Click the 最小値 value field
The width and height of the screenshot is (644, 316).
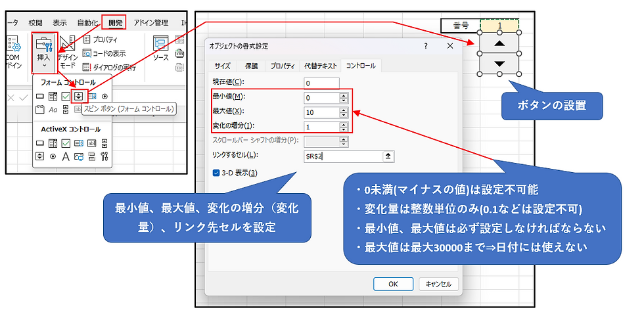pos(321,98)
